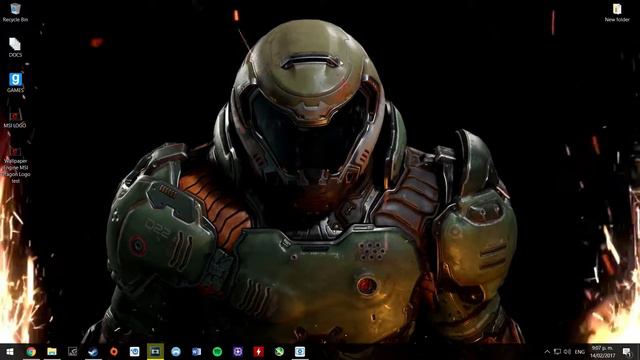640x360 pixels.
Task: Click the highlighted active taskbar app
Action: click(155, 351)
